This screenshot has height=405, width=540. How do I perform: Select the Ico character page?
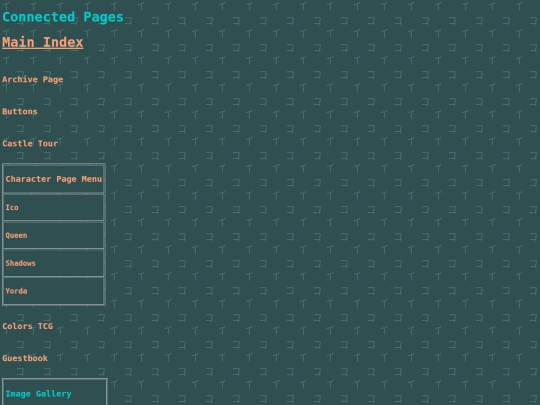pos(12,208)
